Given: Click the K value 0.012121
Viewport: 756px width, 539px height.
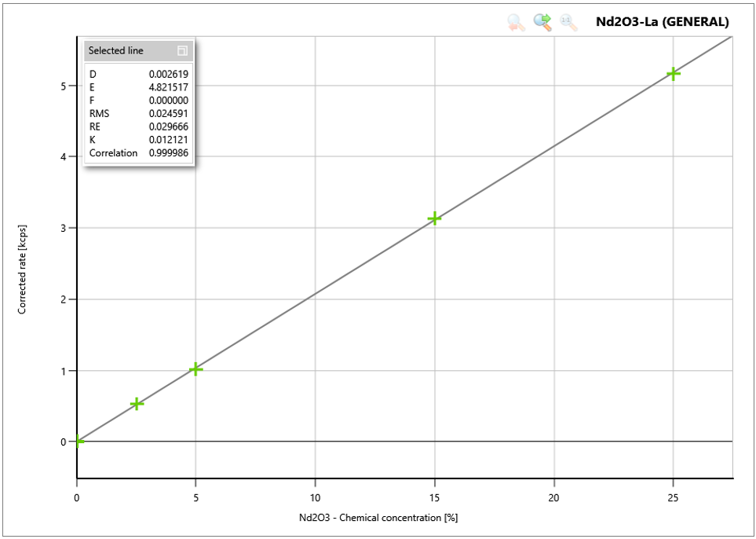Looking at the screenshot, I should coord(168,139).
